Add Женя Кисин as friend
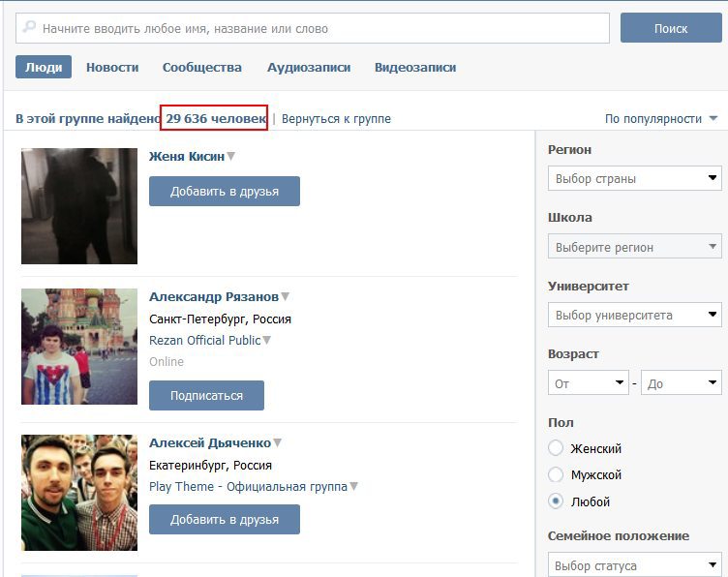This screenshot has width=728, height=577. (x=225, y=192)
